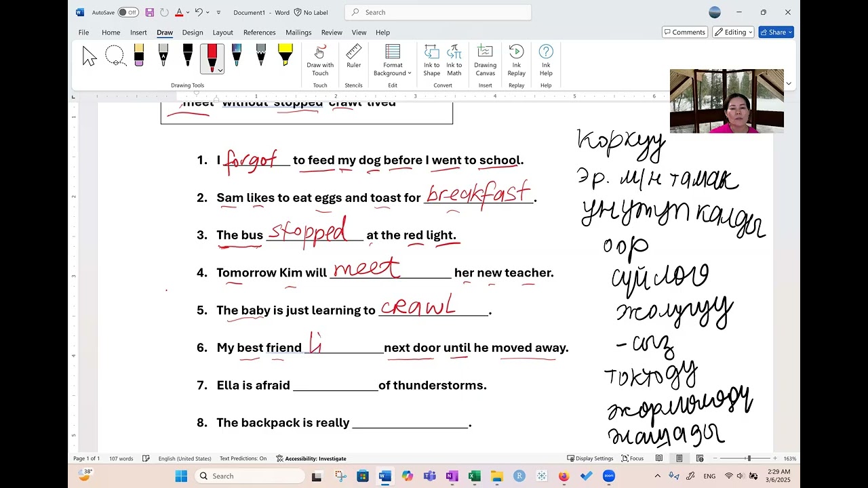Open the File menu
Screen dimensions: 868x488
[x=83, y=32]
